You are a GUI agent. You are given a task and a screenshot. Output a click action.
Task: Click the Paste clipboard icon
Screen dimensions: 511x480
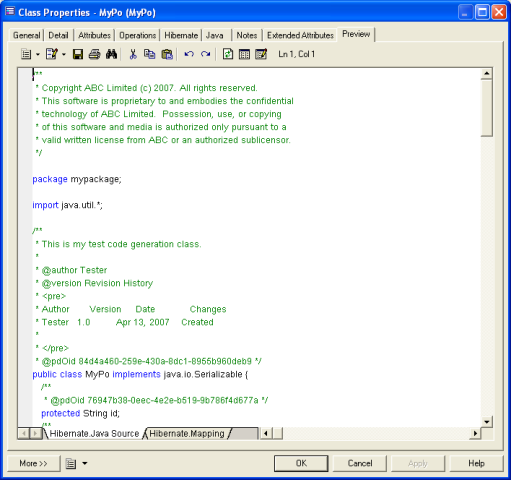(167, 54)
